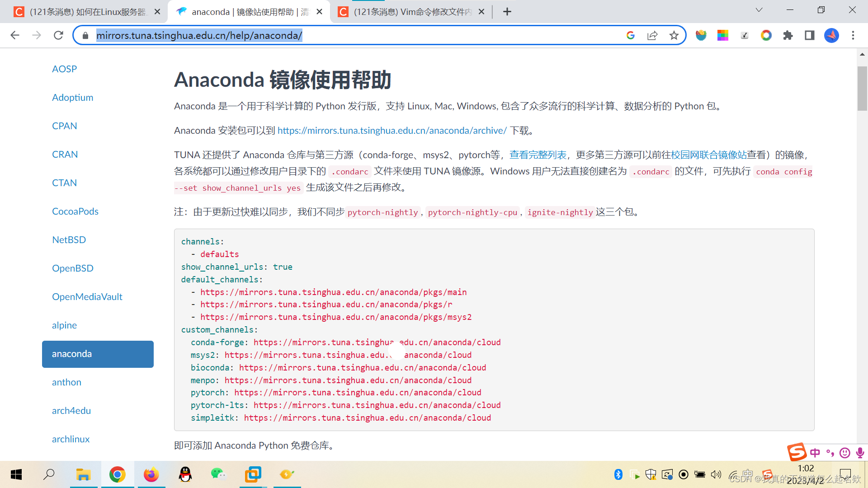Screen dimensions: 868x488
Task: Open Google translate icon in address bar
Action: tap(631, 35)
